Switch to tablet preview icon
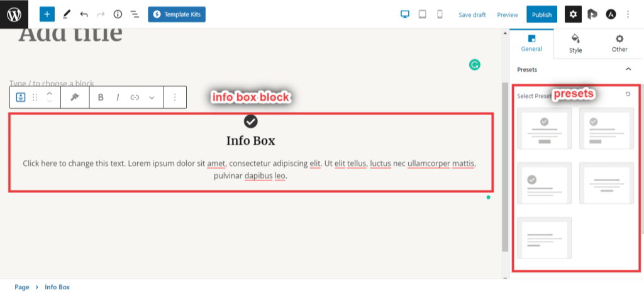The height and width of the screenshot is (295, 644). click(x=423, y=14)
